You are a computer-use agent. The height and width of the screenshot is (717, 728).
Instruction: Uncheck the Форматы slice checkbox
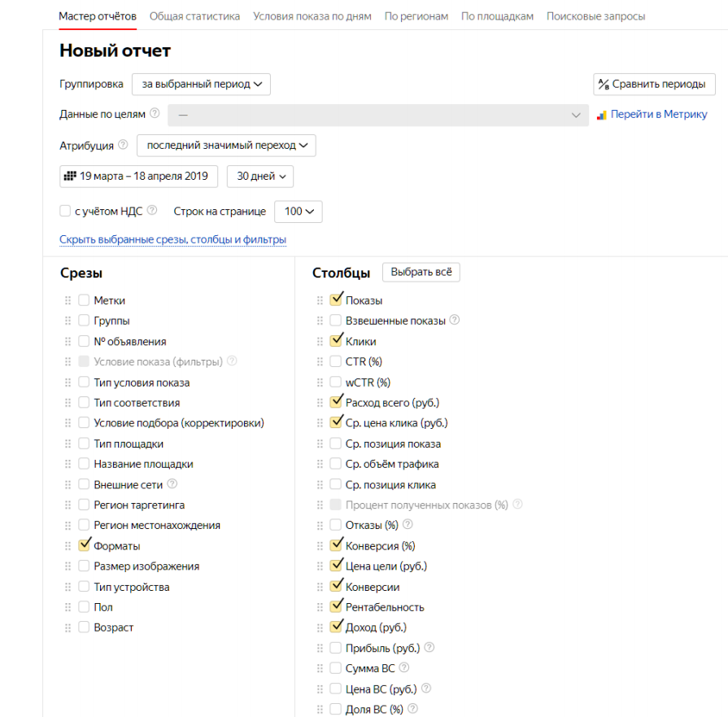(84, 545)
